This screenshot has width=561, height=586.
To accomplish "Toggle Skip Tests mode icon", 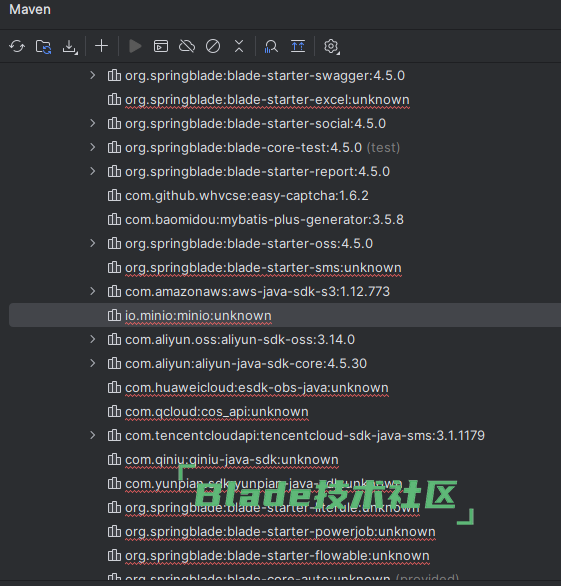I will tap(213, 46).
